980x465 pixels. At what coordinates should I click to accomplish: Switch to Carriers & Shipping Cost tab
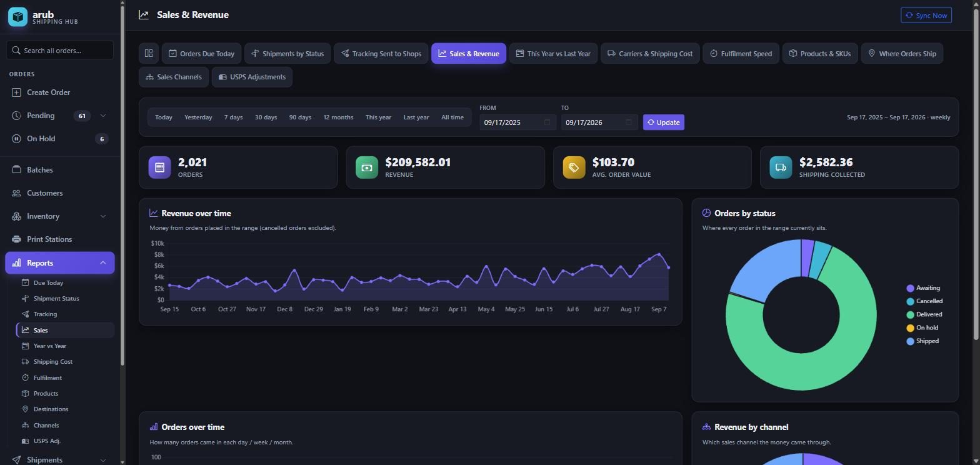650,53
